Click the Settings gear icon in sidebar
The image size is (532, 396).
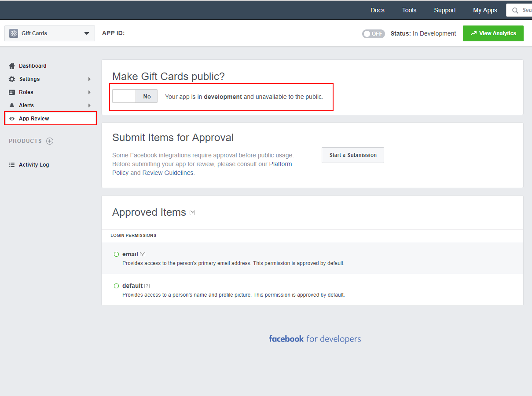12,79
